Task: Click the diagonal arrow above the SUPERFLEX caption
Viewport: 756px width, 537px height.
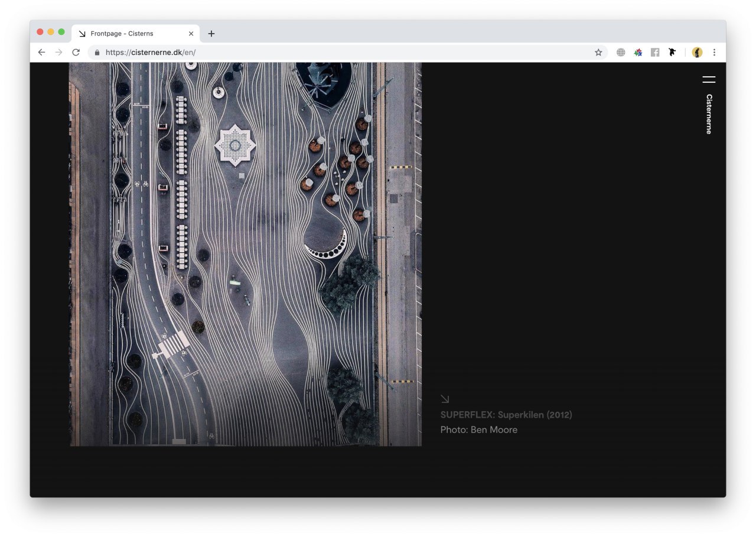Action: [445, 399]
